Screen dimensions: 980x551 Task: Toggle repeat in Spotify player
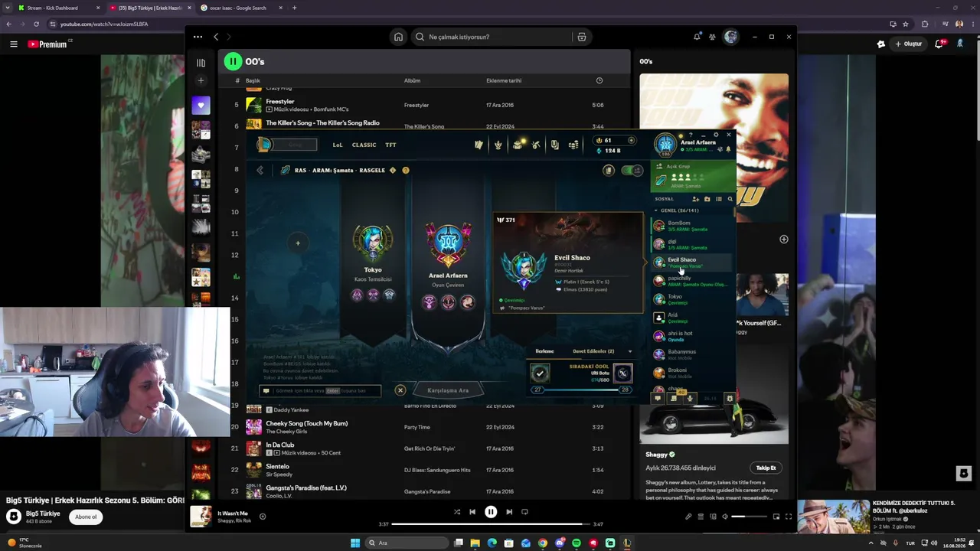coord(524,512)
